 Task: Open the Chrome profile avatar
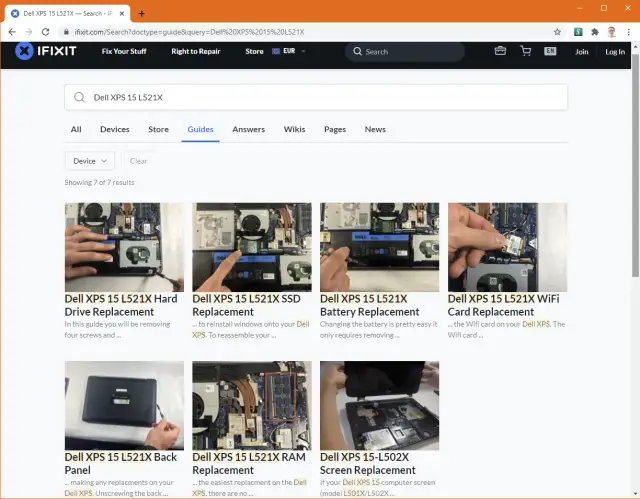[x=611, y=32]
